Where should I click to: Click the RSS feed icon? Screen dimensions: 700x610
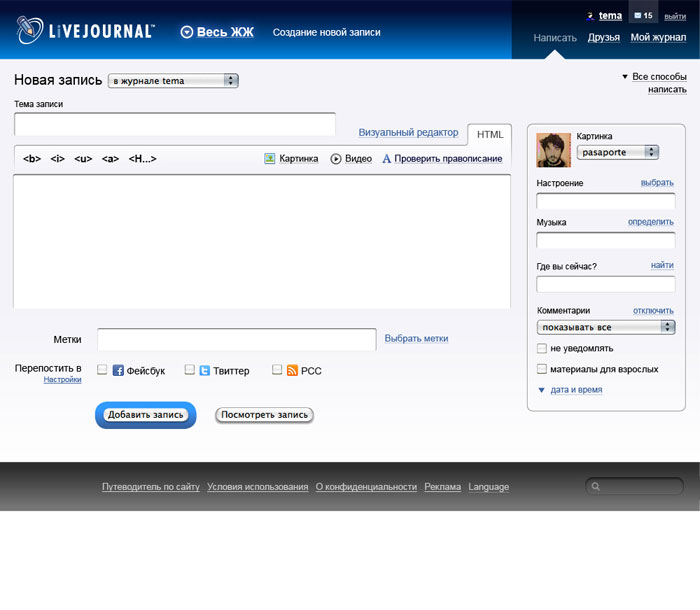tap(292, 370)
